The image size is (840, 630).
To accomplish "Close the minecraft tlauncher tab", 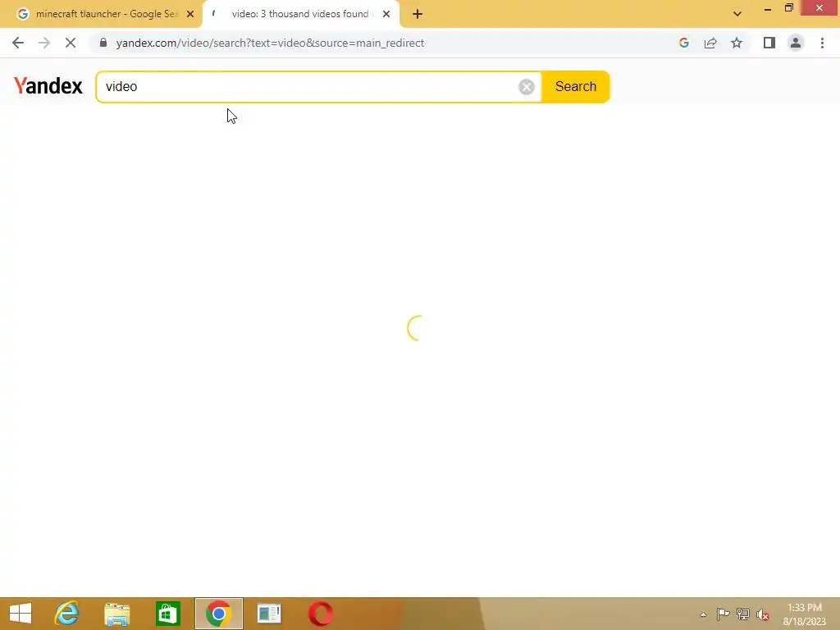I will point(190,14).
